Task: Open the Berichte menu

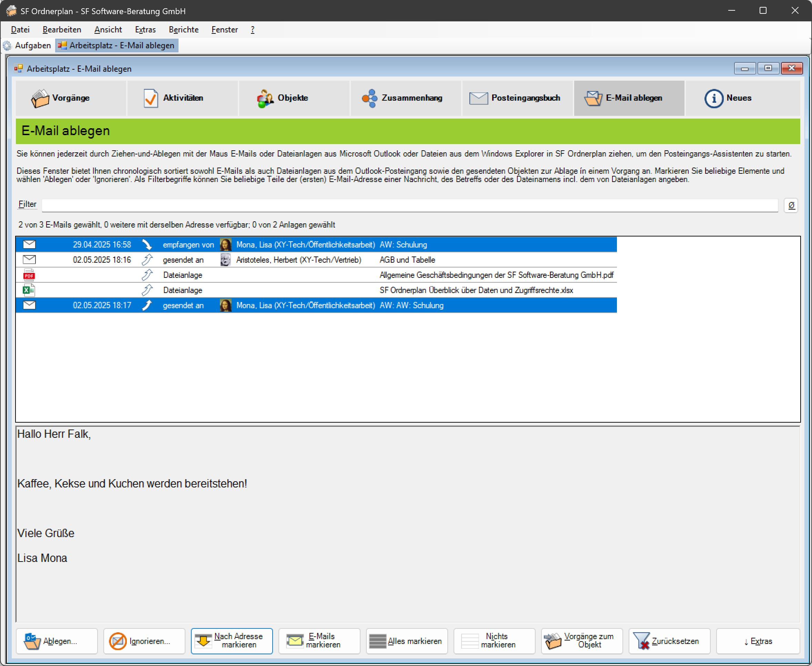Action: coord(184,30)
